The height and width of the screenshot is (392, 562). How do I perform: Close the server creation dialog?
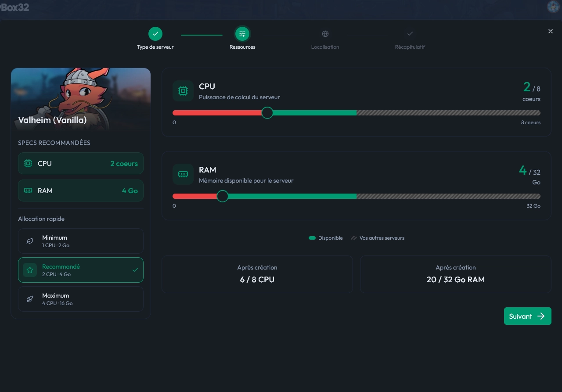[551, 31]
